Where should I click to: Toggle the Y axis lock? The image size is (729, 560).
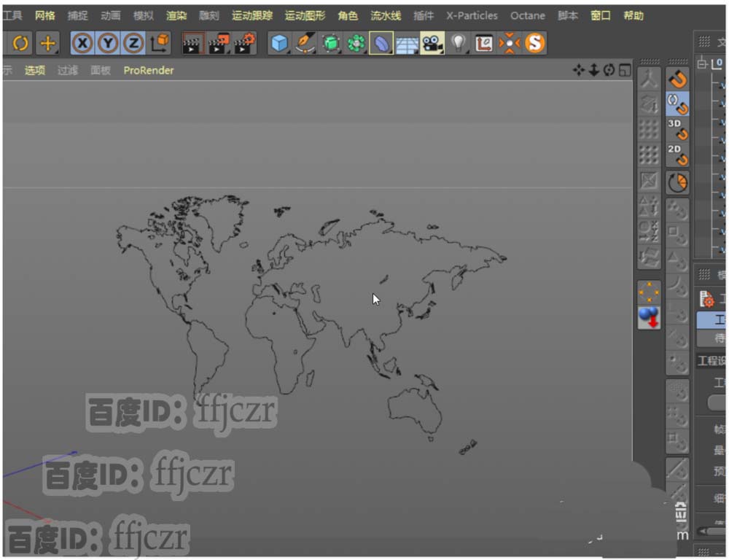click(108, 43)
